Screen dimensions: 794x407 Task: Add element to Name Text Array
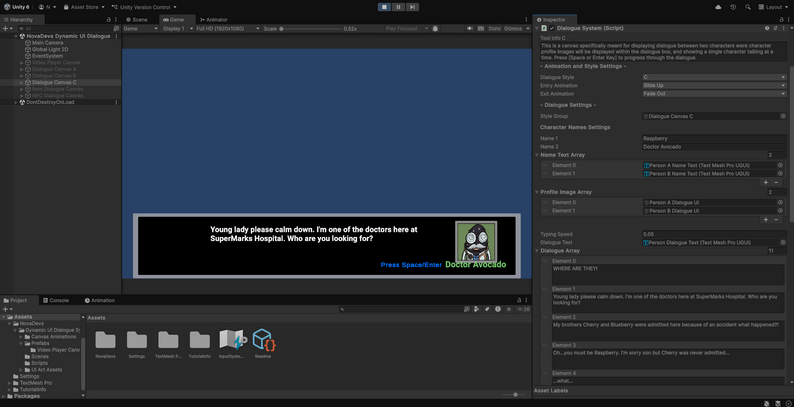(766, 182)
